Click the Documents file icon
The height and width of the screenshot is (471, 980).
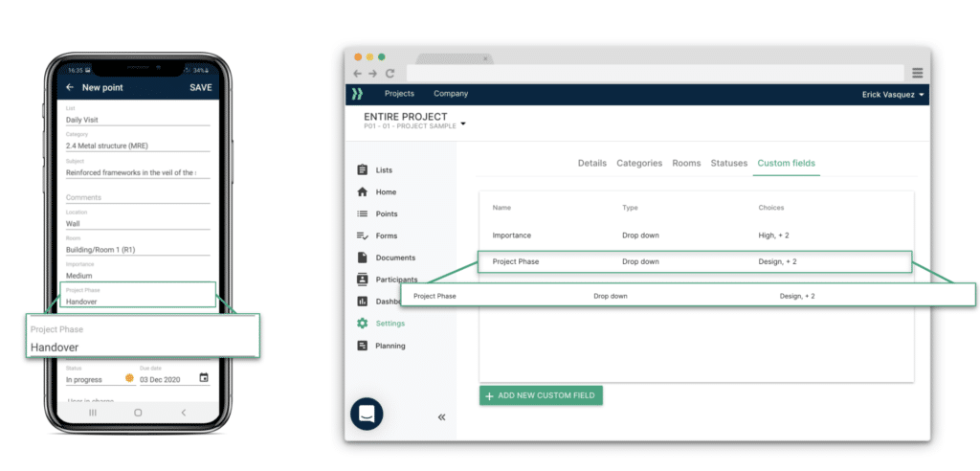coord(363,258)
